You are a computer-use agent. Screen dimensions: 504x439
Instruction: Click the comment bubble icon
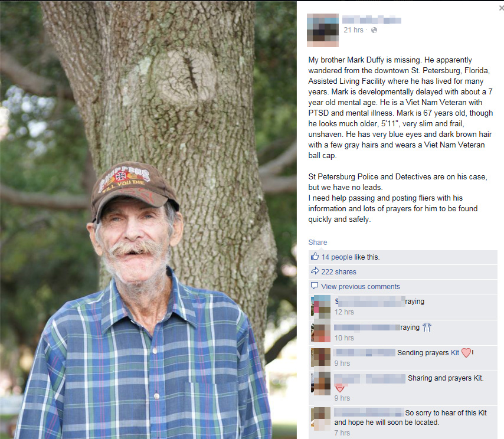click(315, 286)
